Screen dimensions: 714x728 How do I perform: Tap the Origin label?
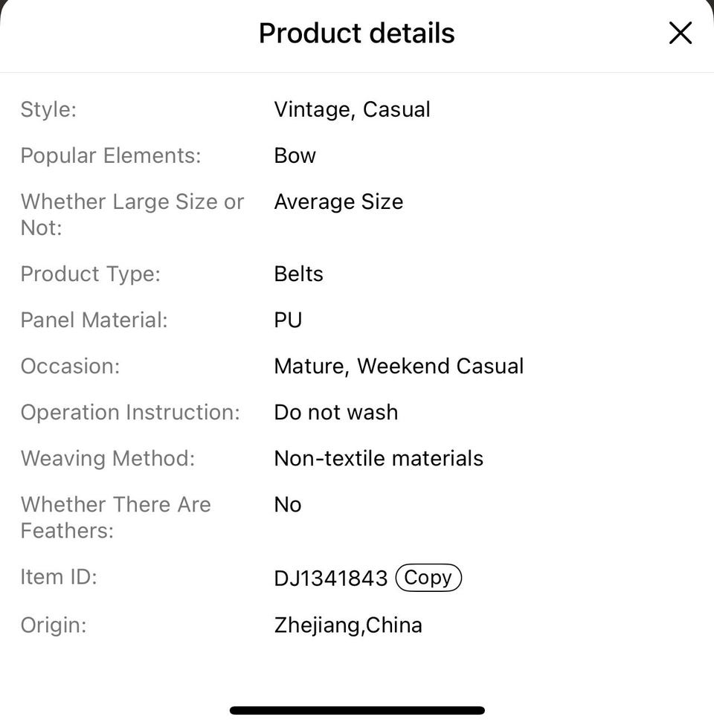54,625
